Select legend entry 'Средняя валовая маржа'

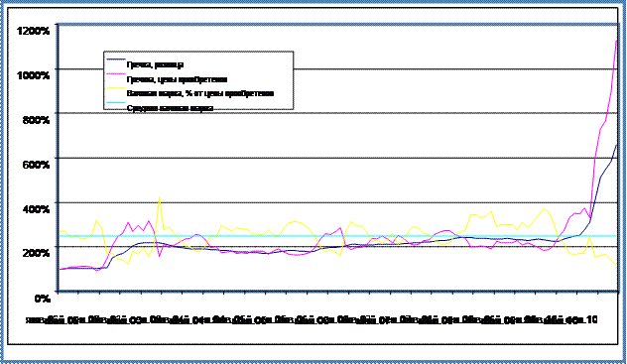click(170, 108)
